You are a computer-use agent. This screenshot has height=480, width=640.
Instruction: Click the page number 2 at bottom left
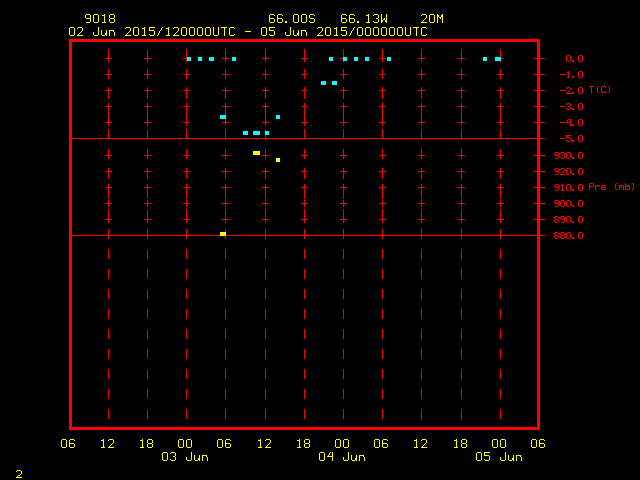click(x=19, y=474)
